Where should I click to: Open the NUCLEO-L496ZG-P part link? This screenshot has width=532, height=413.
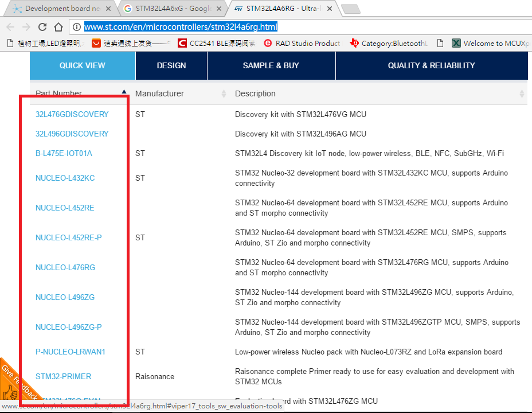pos(69,328)
